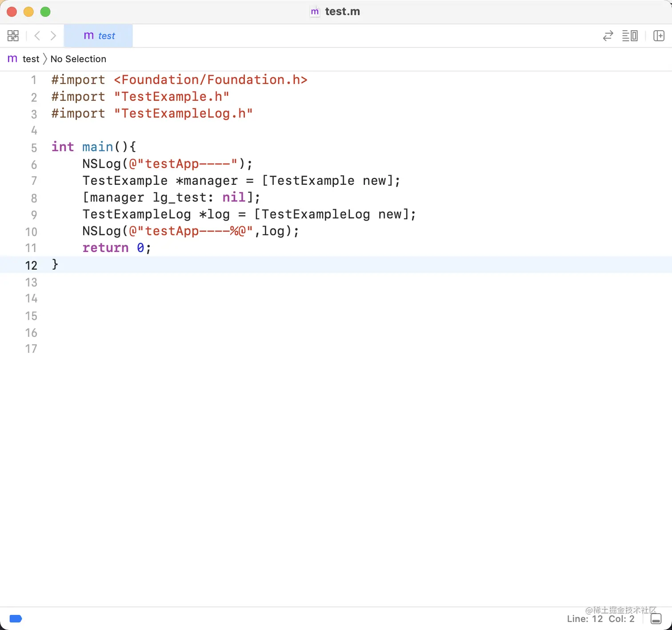The width and height of the screenshot is (672, 630).
Task: Click the "testApp----%@" string on line 10
Action: click(191, 231)
